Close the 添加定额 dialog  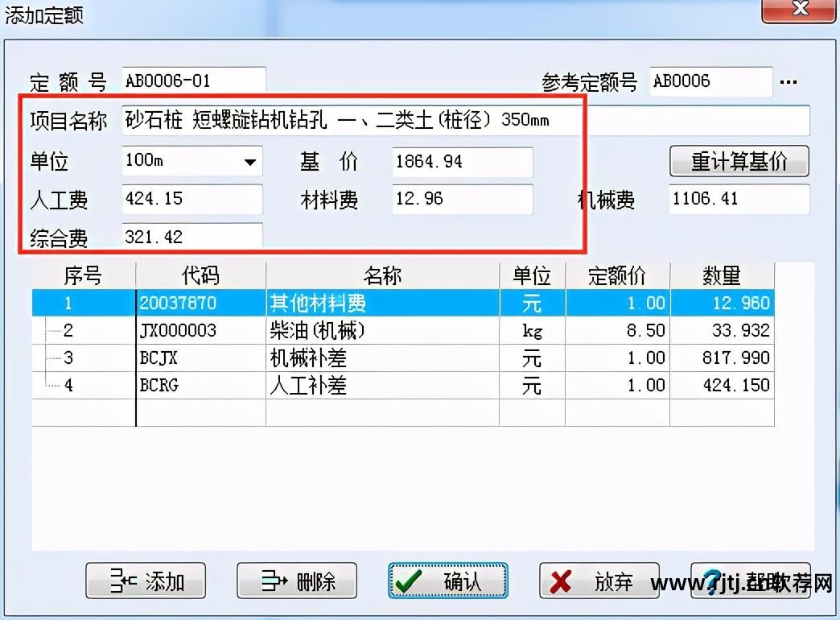tap(799, 10)
